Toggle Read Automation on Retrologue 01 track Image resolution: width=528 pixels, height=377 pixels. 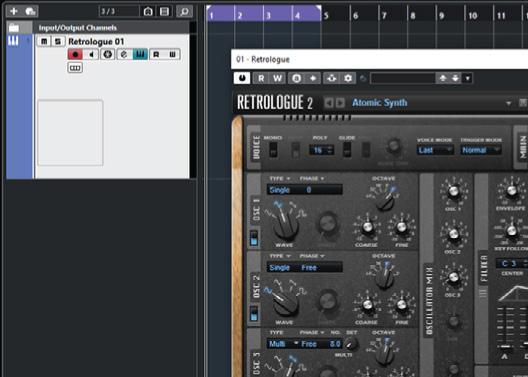coord(157,54)
